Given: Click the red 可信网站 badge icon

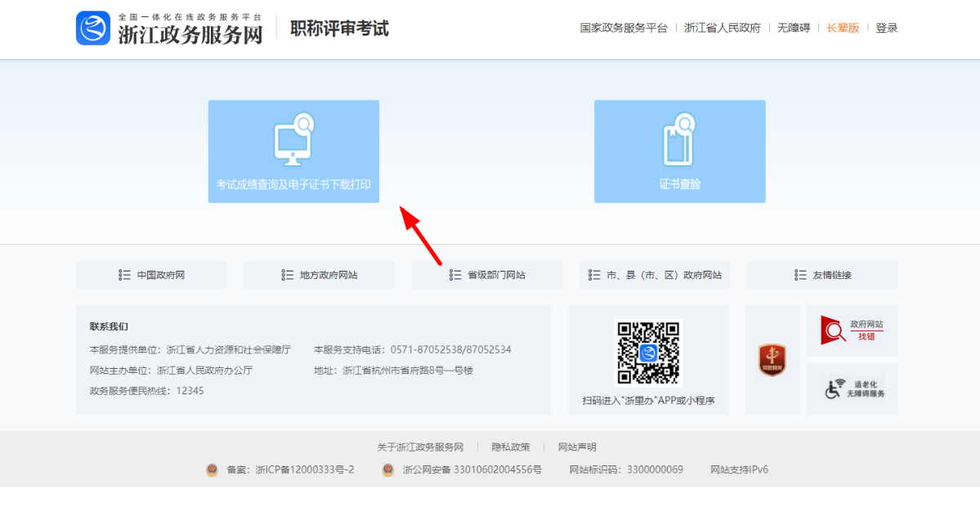Looking at the screenshot, I should pos(771,360).
